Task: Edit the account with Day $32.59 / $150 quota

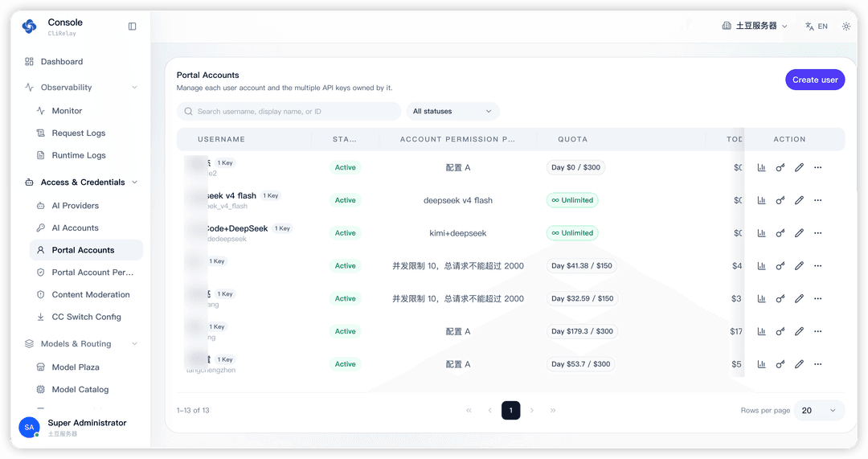Action: (x=799, y=298)
